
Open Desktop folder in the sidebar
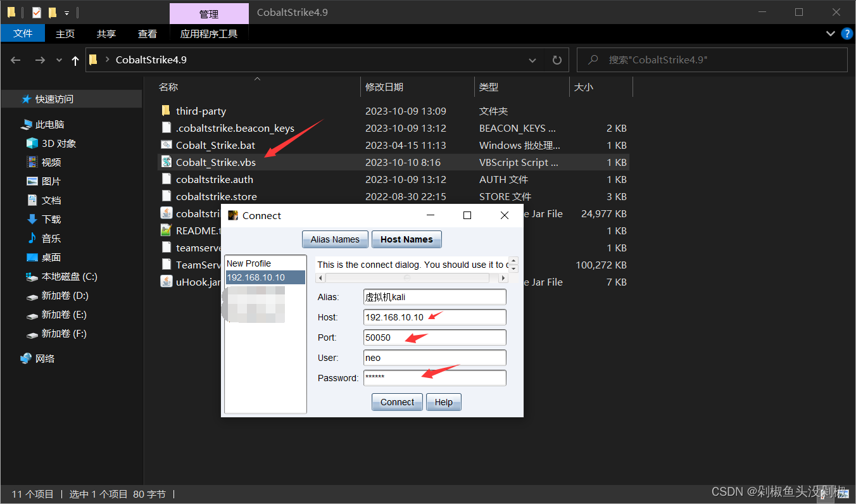point(44,258)
